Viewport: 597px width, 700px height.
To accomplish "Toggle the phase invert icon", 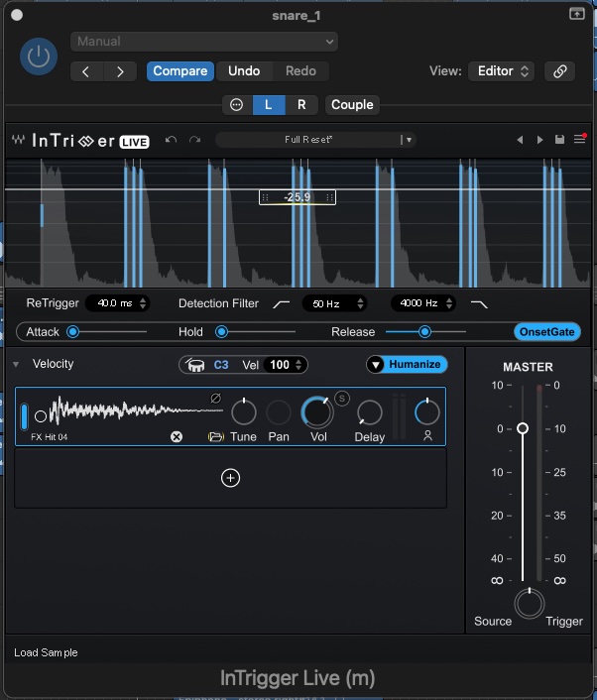I will (x=215, y=398).
